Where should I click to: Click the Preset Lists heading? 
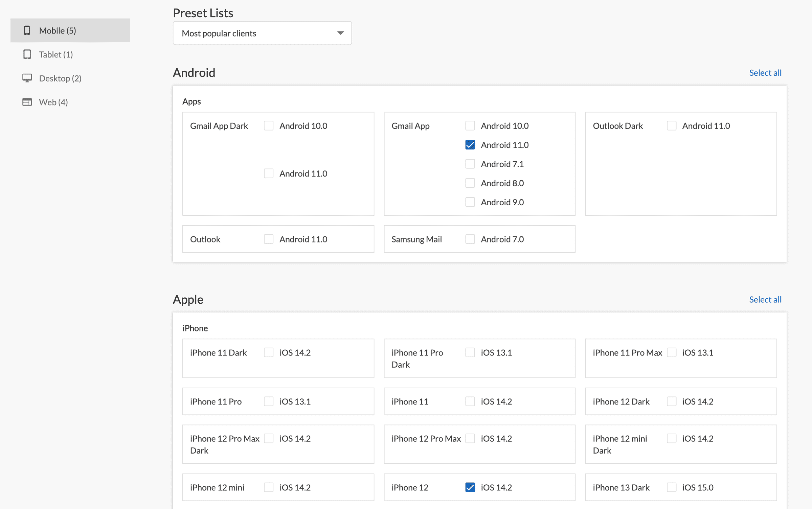pyautogui.click(x=203, y=13)
